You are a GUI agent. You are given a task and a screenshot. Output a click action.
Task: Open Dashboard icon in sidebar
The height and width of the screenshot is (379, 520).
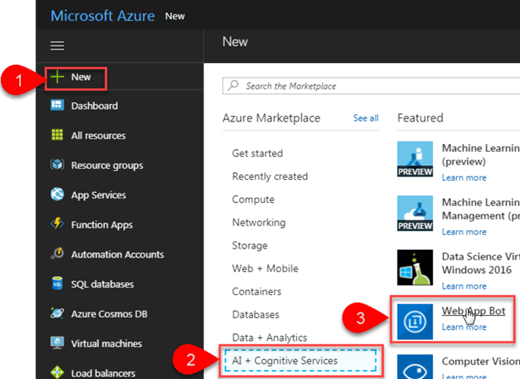[x=57, y=105]
